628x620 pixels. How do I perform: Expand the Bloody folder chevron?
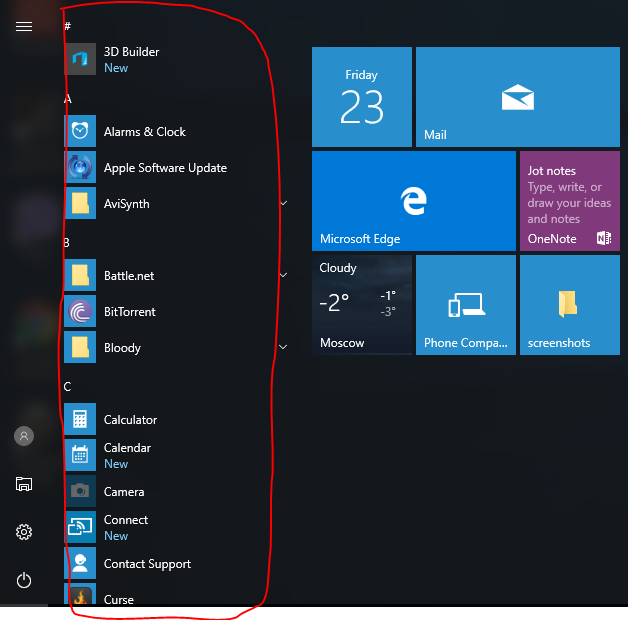click(284, 347)
